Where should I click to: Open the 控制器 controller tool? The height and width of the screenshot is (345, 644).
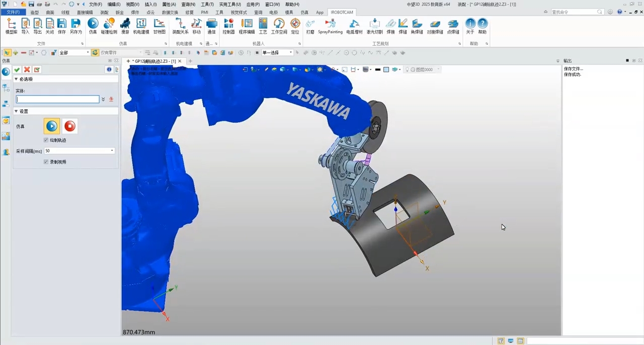228,26
